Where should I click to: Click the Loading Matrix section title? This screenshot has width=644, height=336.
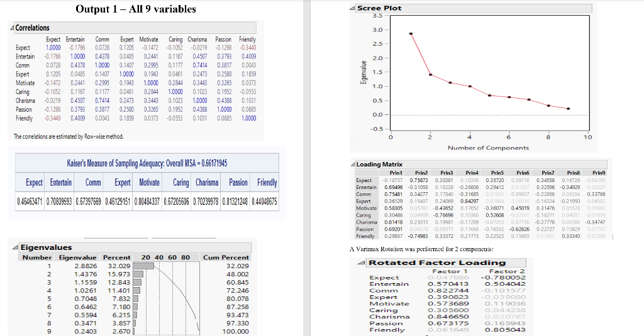click(x=379, y=165)
